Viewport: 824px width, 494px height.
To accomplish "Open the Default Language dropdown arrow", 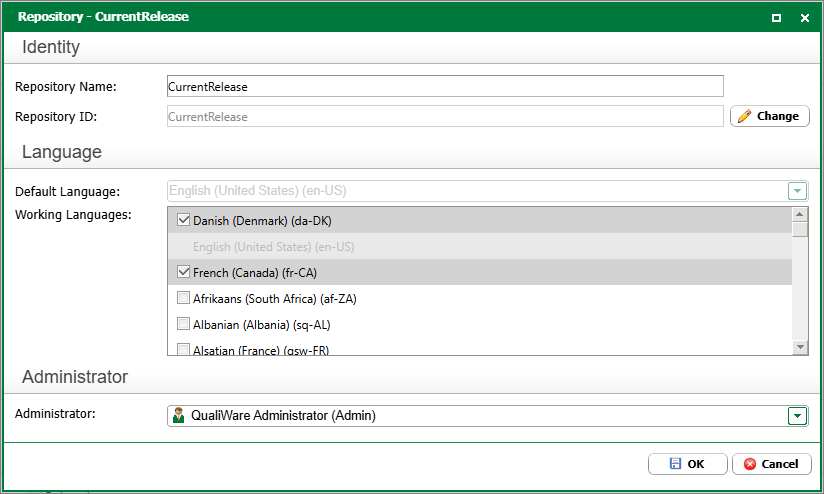I will pyautogui.click(x=797, y=191).
